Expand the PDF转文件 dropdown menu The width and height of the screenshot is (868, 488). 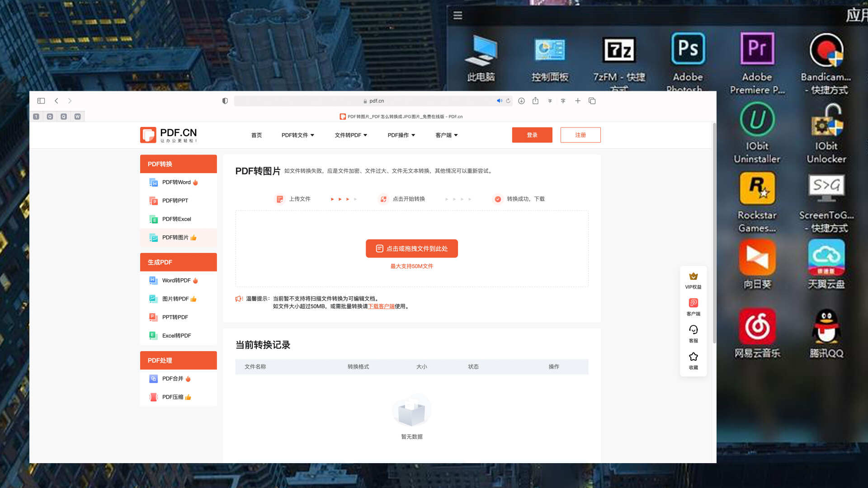298,135
